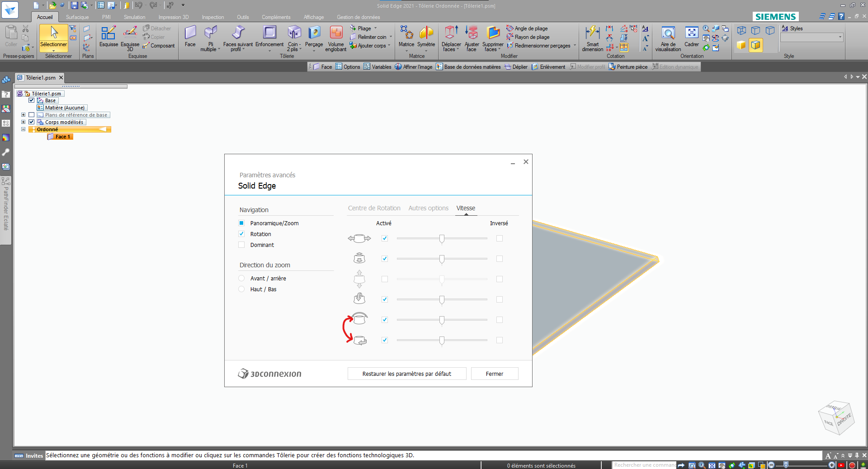Click the Déplier unfold command
This screenshot has height=469, width=868.
tap(516, 67)
